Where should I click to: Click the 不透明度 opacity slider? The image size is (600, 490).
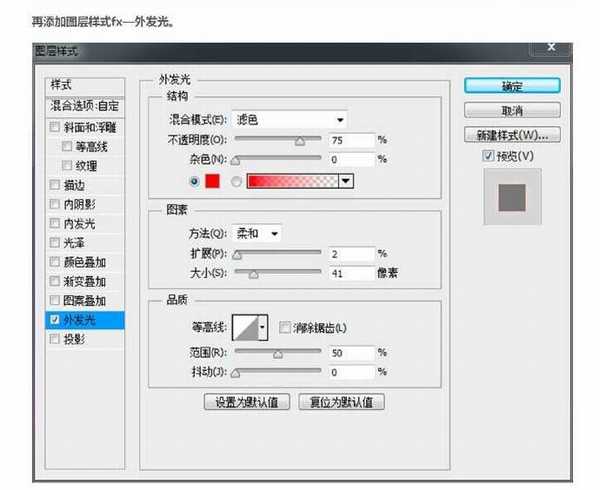point(277,140)
